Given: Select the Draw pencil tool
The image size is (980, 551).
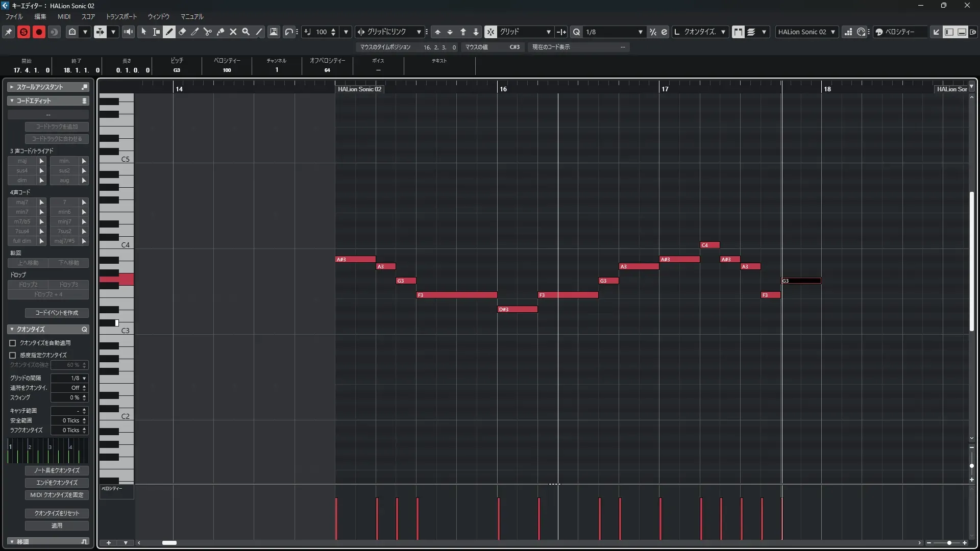Looking at the screenshot, I should tap(169, 32).
